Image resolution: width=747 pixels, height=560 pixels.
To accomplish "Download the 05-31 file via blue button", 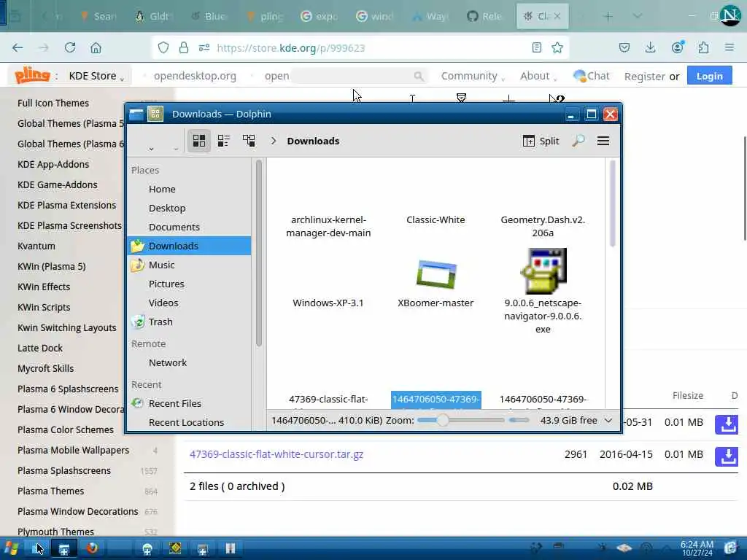I will coord(727,424).
